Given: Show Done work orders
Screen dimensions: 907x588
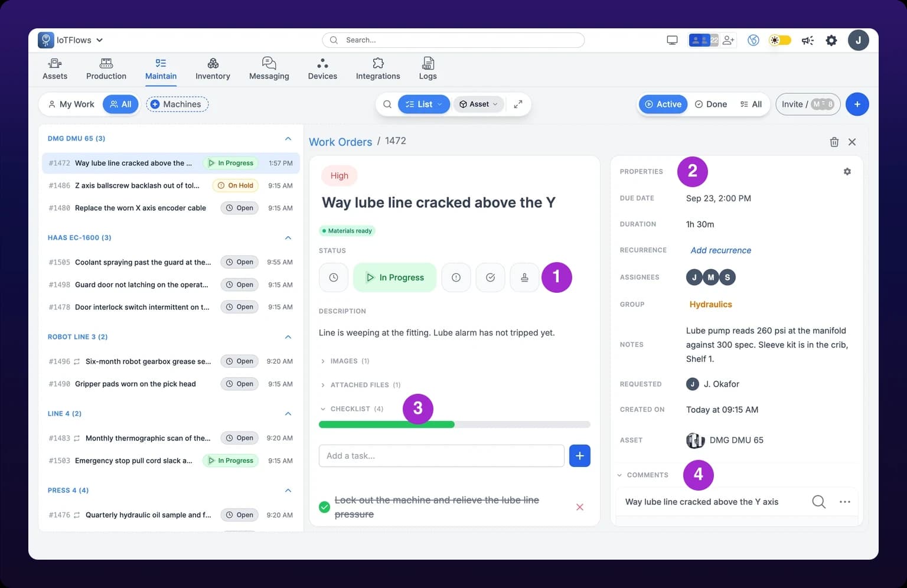Looking at the screenshot, I should click(711, 104).
